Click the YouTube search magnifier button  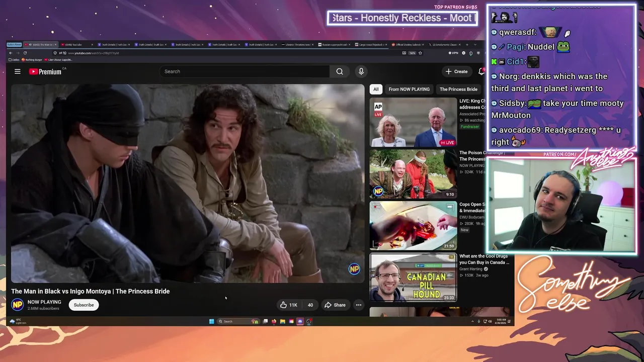tap(340, 71)
